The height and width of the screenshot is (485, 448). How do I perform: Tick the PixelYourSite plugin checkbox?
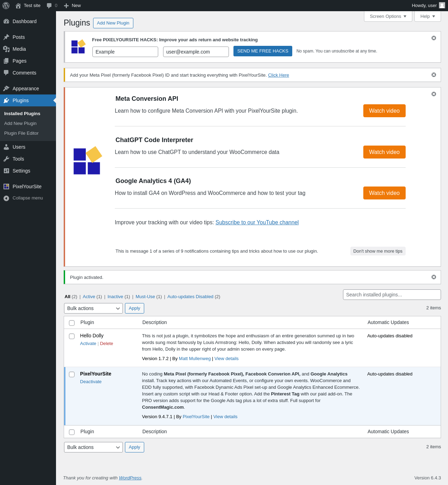pyautogui.click(x=72, y=374)
